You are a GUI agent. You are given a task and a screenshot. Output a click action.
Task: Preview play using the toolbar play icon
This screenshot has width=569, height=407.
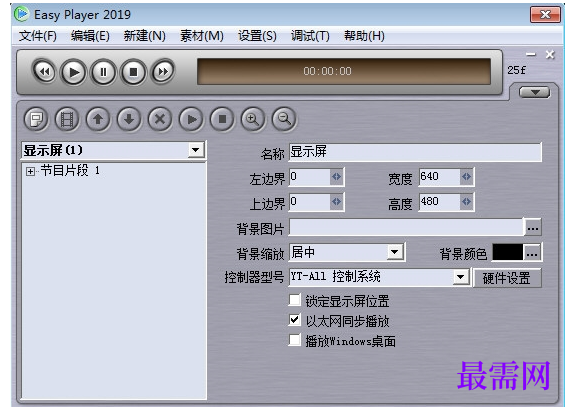(x=191, y=119)
